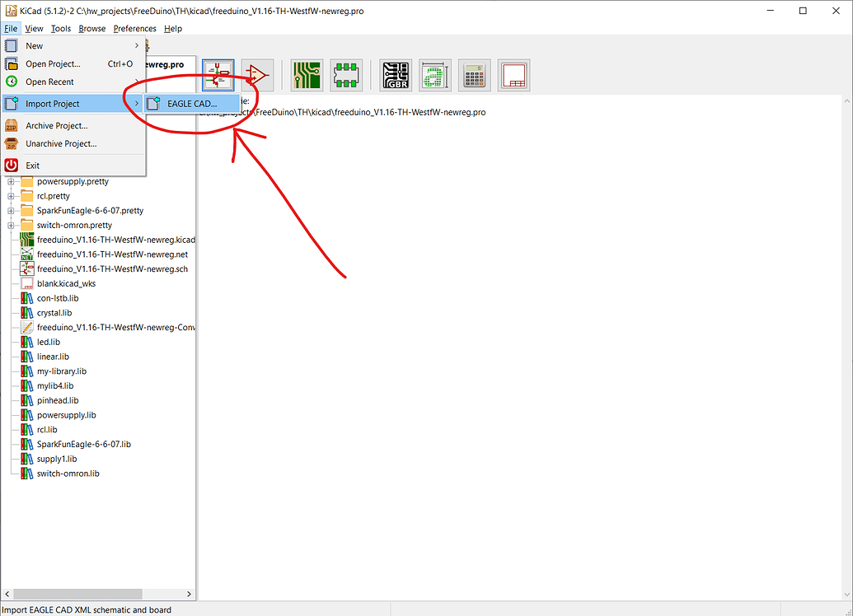Launch the Symbol Editor tool
853x616 pixels.
tap(257, 75)
